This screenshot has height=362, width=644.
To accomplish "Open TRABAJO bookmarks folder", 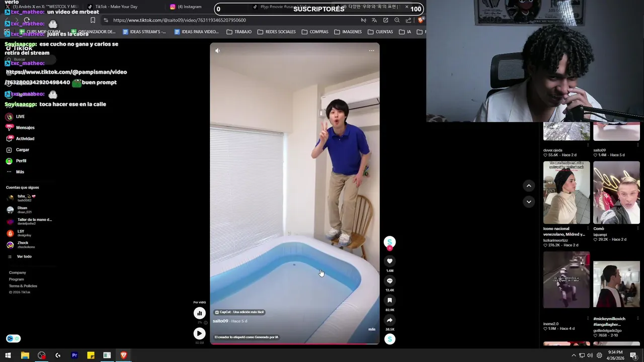I will click(x=239, y=32).
